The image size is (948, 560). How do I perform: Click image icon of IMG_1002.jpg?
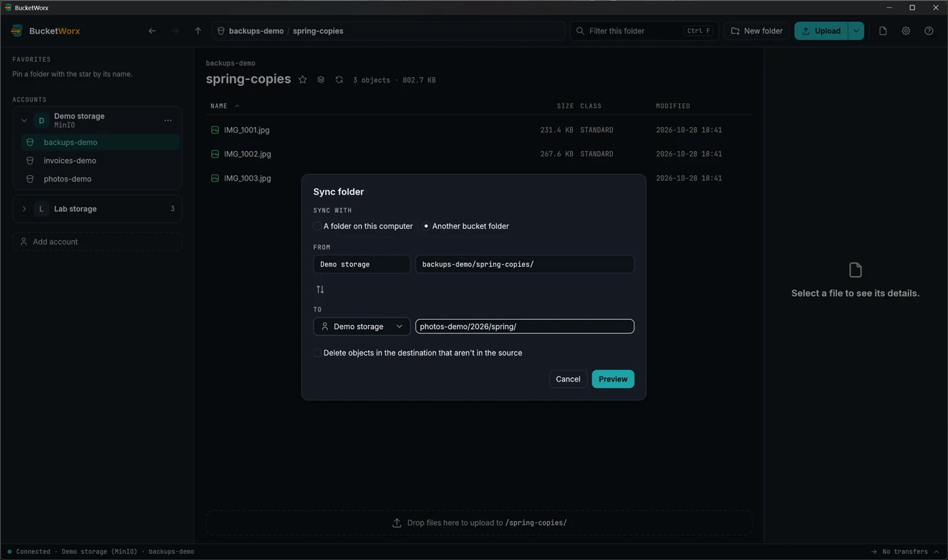tap(215, 154)
